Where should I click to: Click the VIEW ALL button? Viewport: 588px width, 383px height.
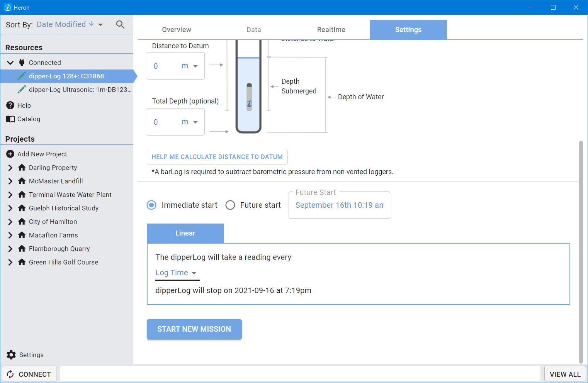point(565,374)
